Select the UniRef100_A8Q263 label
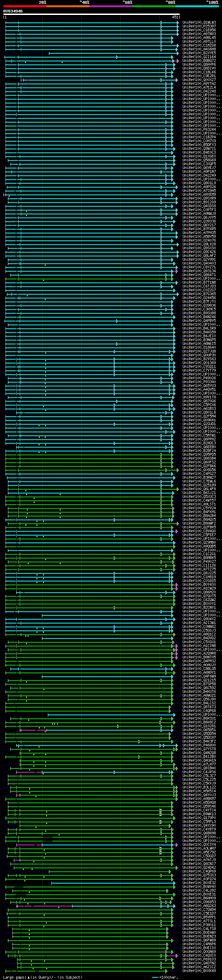The width and height of the screenshot is (222, 980). [199, 906]
